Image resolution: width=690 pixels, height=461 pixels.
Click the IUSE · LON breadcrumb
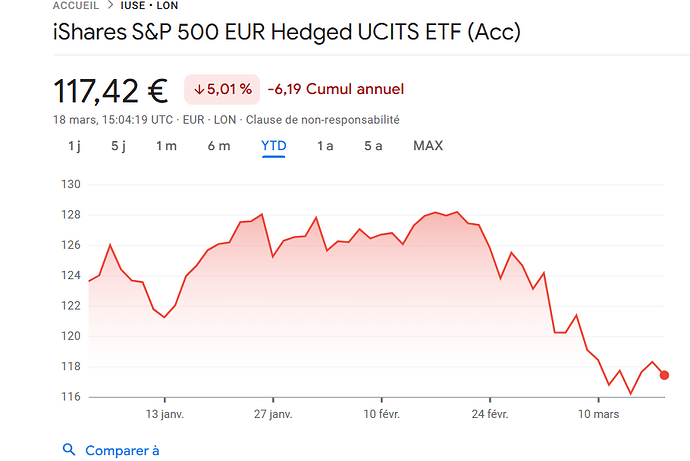click(149, 6)
